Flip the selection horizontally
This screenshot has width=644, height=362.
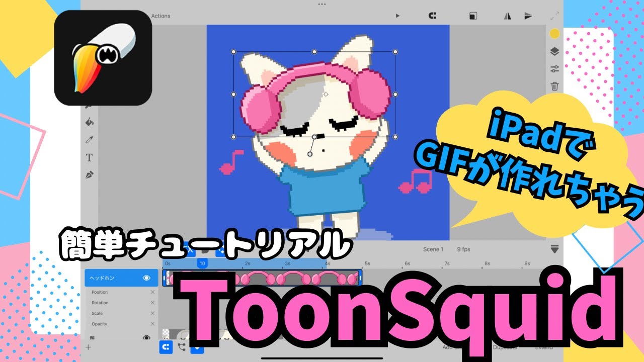[x=507, y=16]
